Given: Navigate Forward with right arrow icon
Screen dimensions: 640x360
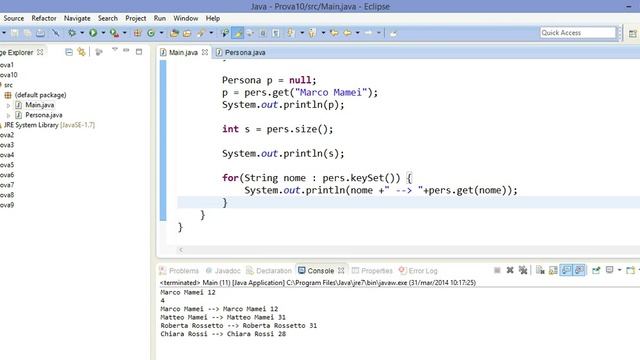Looking at the screenshot, I should [x=369, y=33].
